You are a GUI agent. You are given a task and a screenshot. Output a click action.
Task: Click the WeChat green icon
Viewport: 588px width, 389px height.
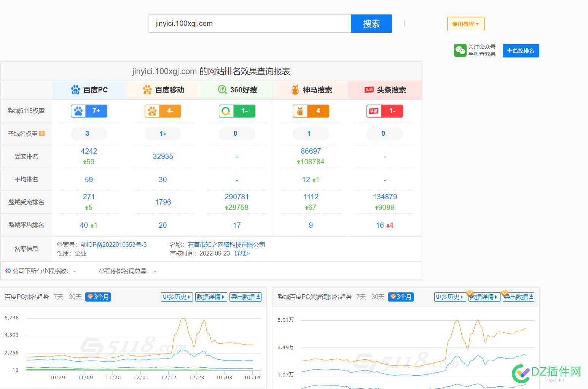click(460, 50)
